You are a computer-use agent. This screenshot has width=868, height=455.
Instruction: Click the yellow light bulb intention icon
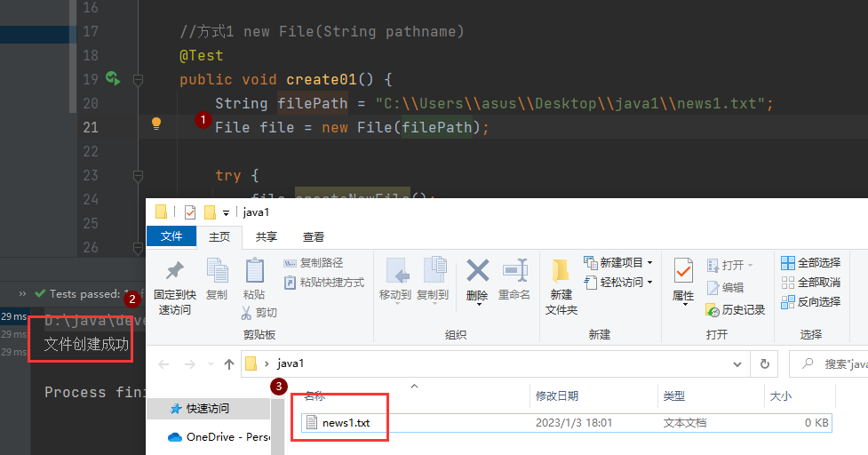(x=156, y=124)
